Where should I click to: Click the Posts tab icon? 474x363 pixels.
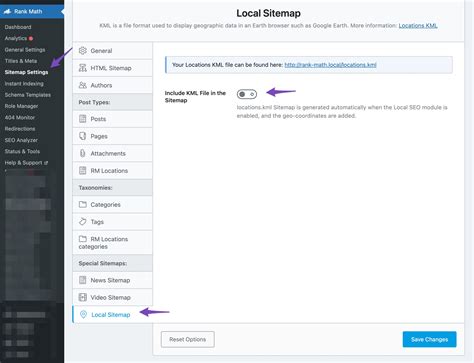[x=83, y=119]
